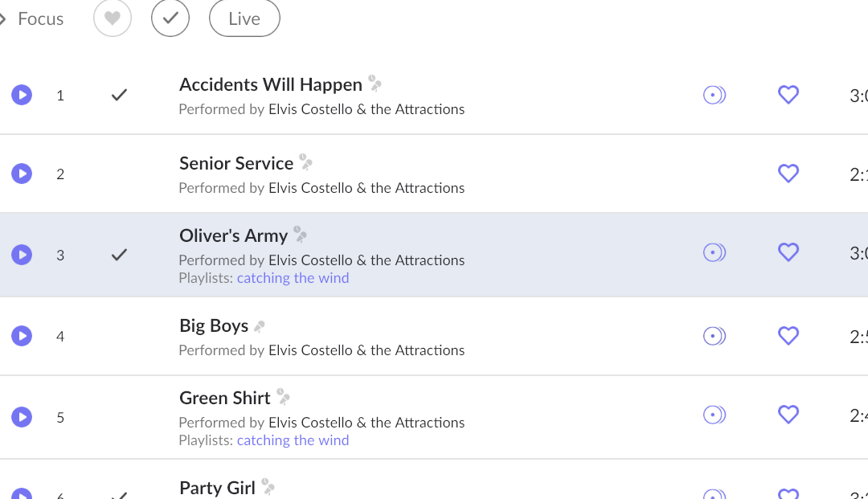Toggle the checkmark filter button at top
Screen dimensions: 868x499
click(x=170, y=18)
